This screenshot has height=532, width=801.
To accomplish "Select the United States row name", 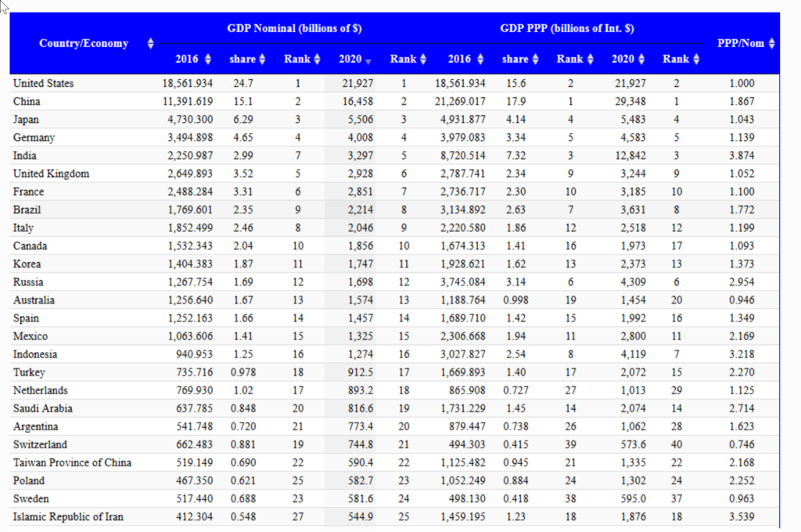I will (43, 83).
